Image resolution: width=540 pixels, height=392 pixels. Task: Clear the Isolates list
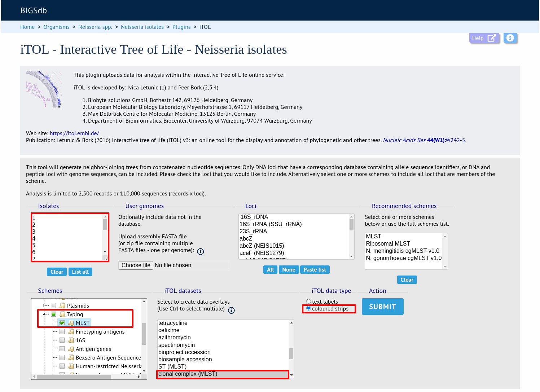(57, 272)
